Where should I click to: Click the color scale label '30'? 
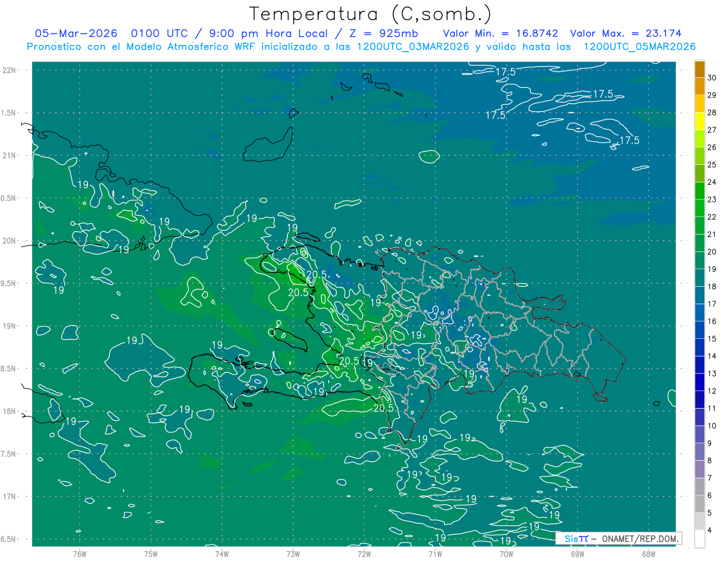(x=712, y=78)
